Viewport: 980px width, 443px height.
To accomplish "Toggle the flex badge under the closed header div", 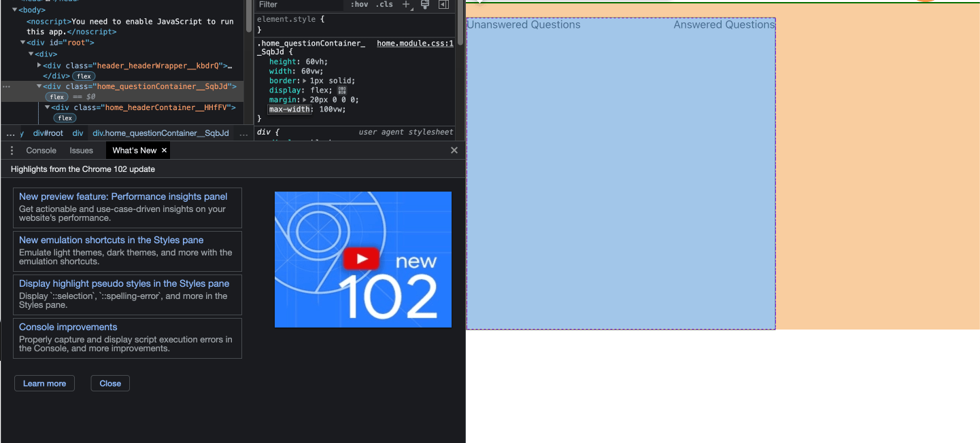I will [x=83, y=76].
